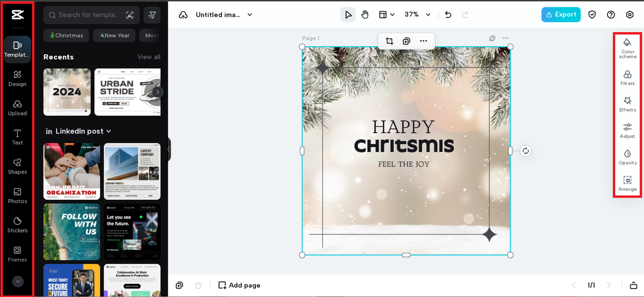
Task: Use image search icon in search bar
Action: (x=130, y=15)
